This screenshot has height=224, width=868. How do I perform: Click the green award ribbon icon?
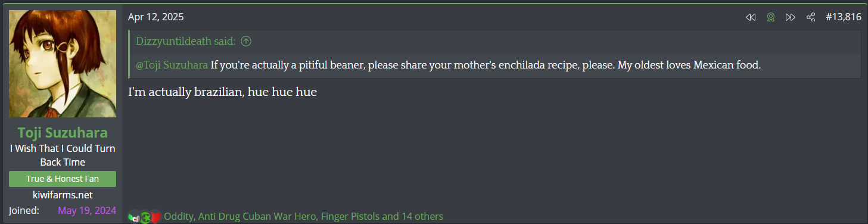click(x=771, y=17)
